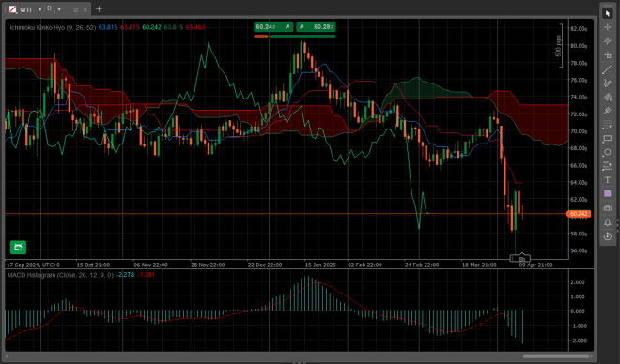The width and height of the screenshot is (620, 364).
Task: Click the 82.00 price axis label
Action: coord(579,29)
